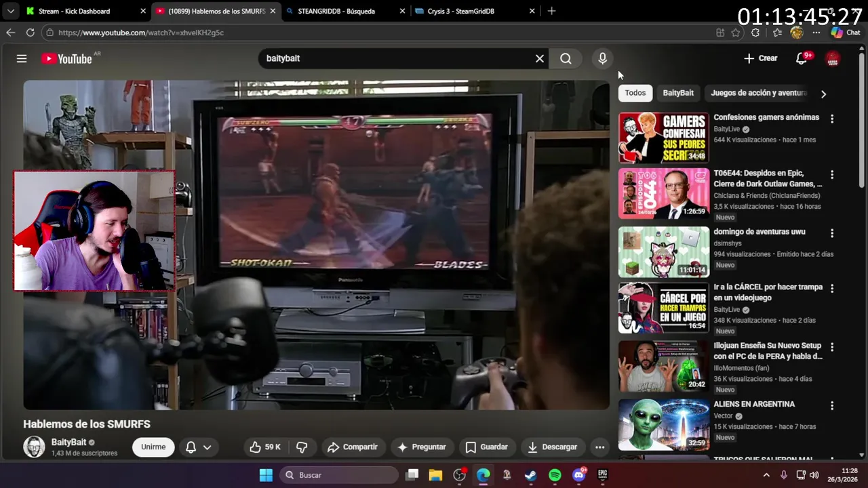Open options for T06E44 Despidos video

pos(832,174)
